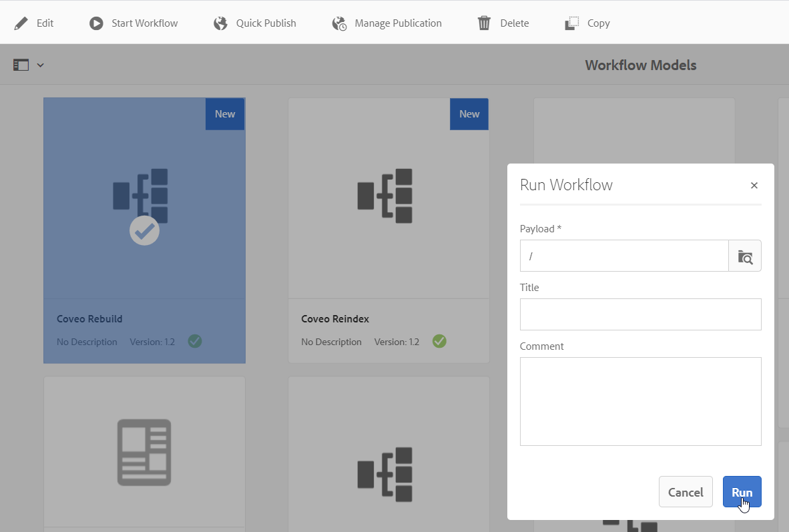Click the Coveo Rebuild title text
Viewport: 789px width, 532px height.
89,318
